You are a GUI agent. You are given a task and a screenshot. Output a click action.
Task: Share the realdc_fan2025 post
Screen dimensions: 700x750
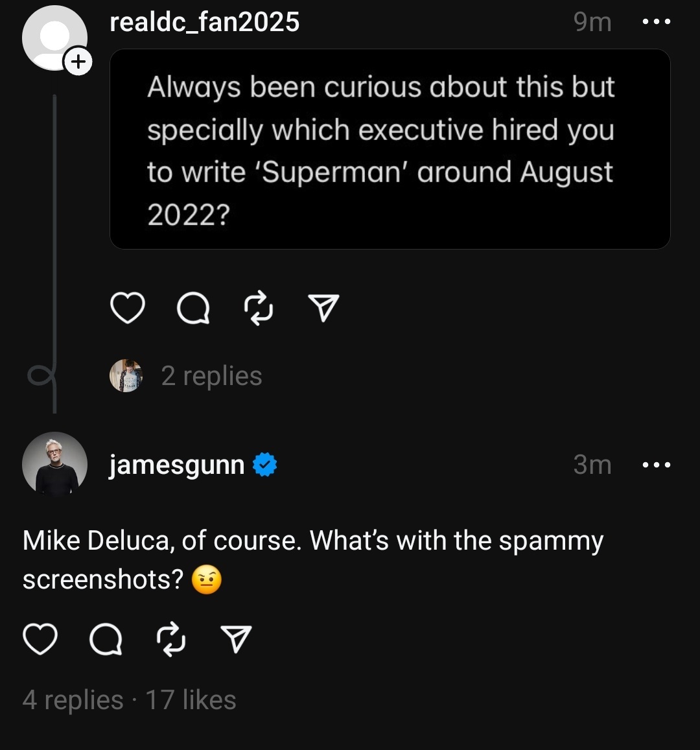[x=323, y=309]
